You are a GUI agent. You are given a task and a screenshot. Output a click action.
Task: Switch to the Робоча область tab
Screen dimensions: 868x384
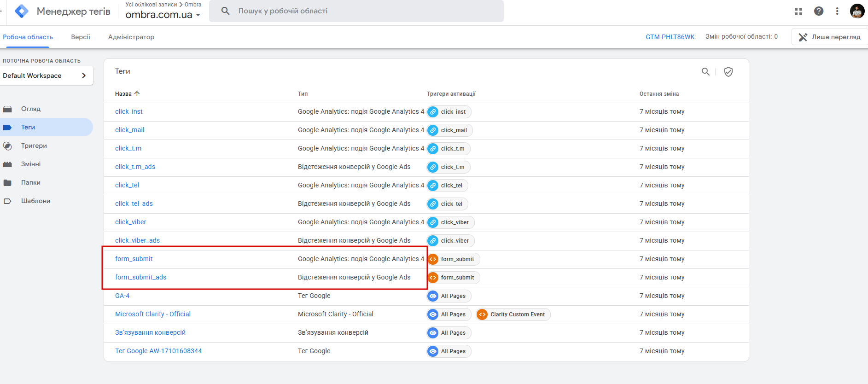pos(28,37)
